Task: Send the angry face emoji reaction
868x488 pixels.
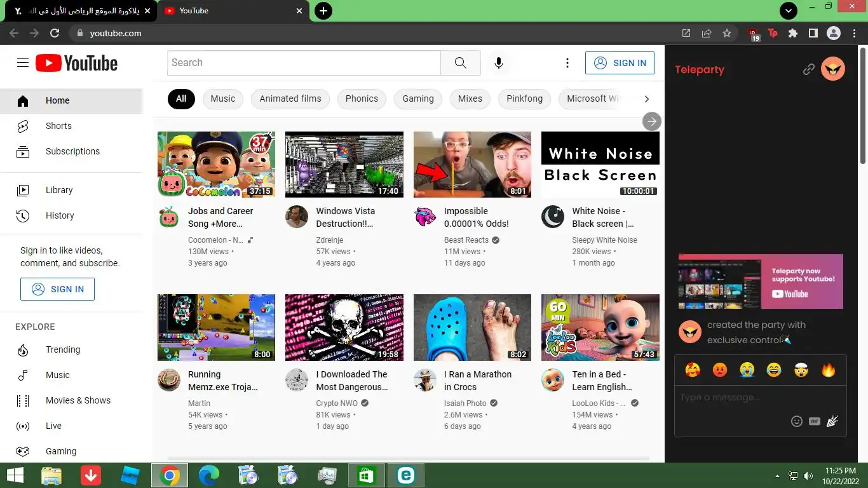Action: [x=720, y=370]
